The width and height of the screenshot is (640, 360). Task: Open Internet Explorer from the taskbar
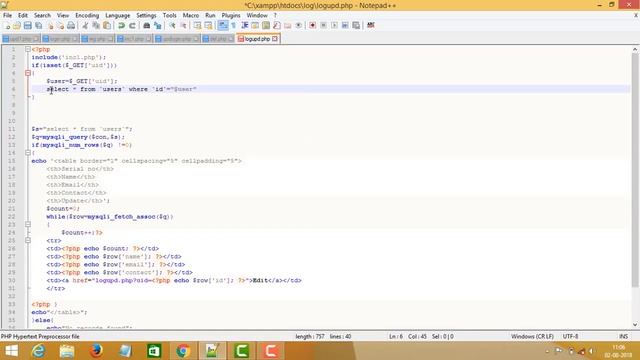(x=38, y=351)
